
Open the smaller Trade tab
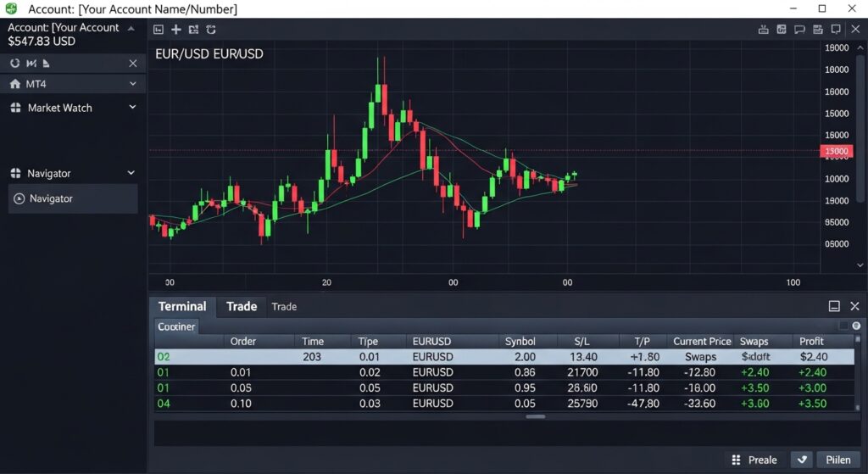284,306
